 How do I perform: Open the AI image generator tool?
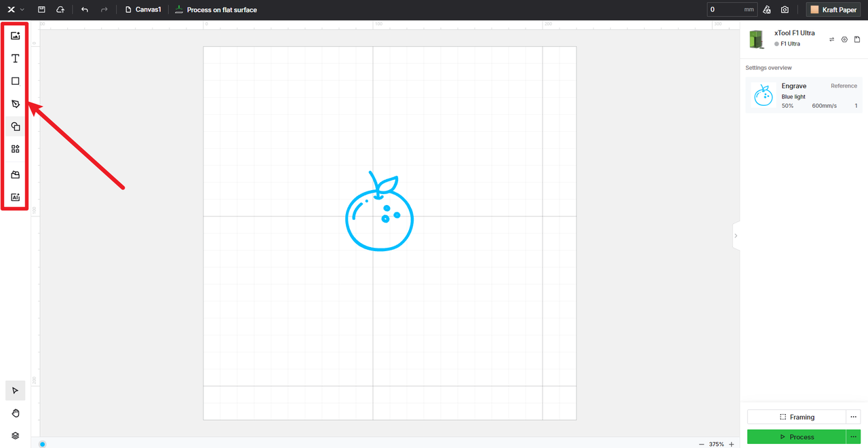click(16, 198)
